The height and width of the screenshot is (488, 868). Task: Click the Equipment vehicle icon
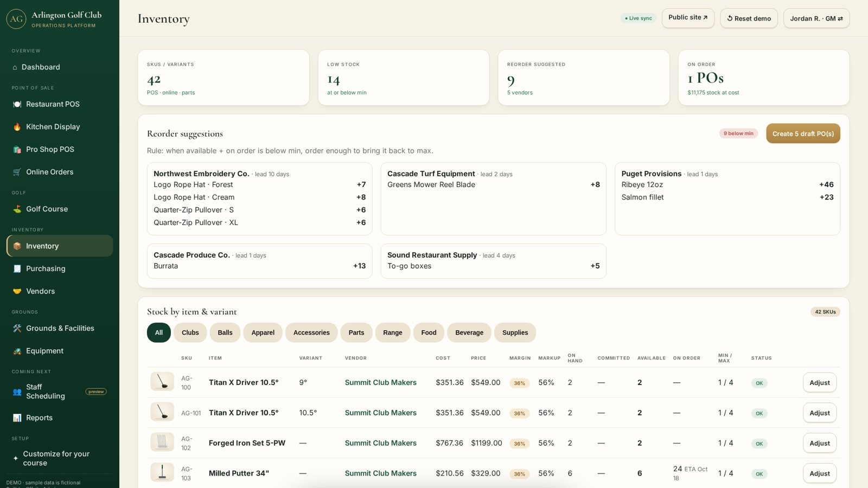(x=17, y=351)
